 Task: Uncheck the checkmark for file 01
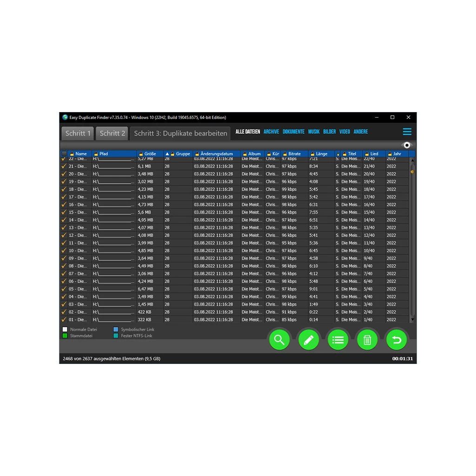coord(64,320)
